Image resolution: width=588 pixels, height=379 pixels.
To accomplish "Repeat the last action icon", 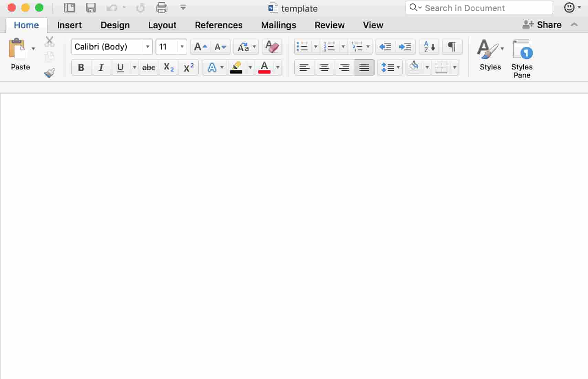I will click(140, 8).
